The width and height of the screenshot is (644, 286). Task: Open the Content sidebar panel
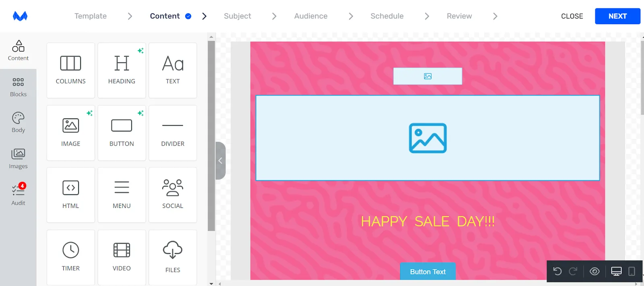(x=18, y=51)
